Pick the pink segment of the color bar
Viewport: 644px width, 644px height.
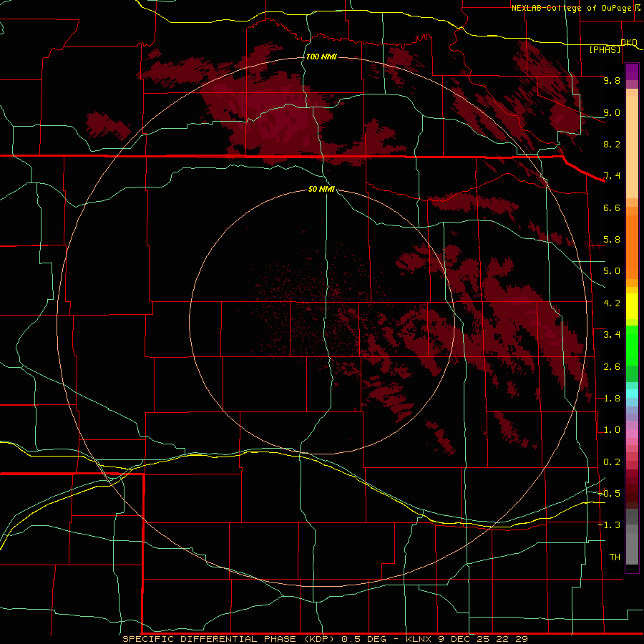(x=632, y=434)
